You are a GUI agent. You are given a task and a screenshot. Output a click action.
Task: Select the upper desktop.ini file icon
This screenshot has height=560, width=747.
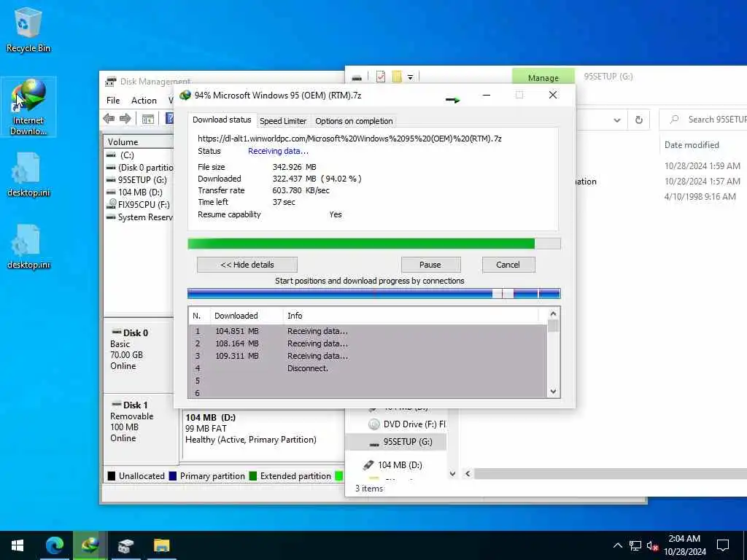28,174
